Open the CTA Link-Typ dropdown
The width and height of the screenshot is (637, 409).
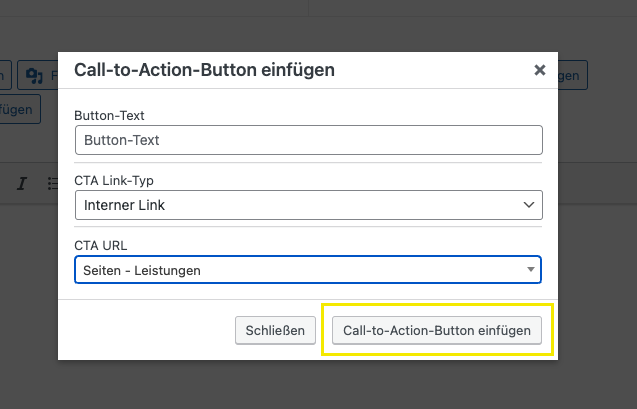click(308, 205)
